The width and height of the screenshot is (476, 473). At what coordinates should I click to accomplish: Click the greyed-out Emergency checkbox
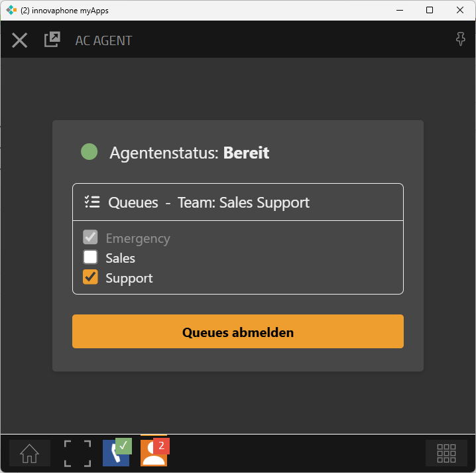tap(90, 237)
